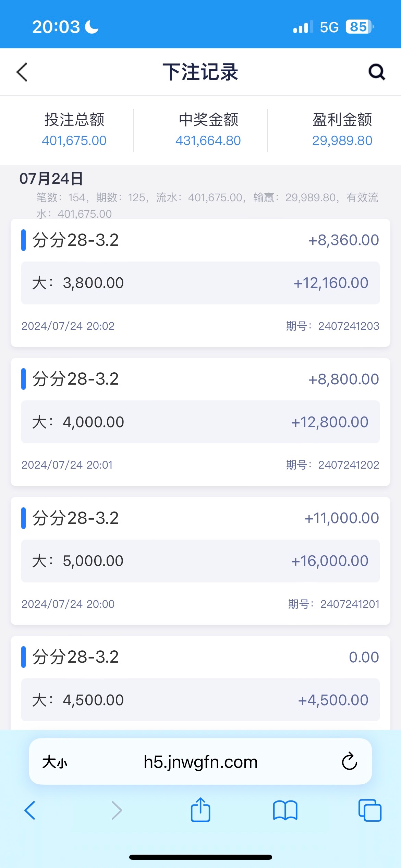Reload the page in the address bar
Screen dimensions: 401x868
pos(349,761)
